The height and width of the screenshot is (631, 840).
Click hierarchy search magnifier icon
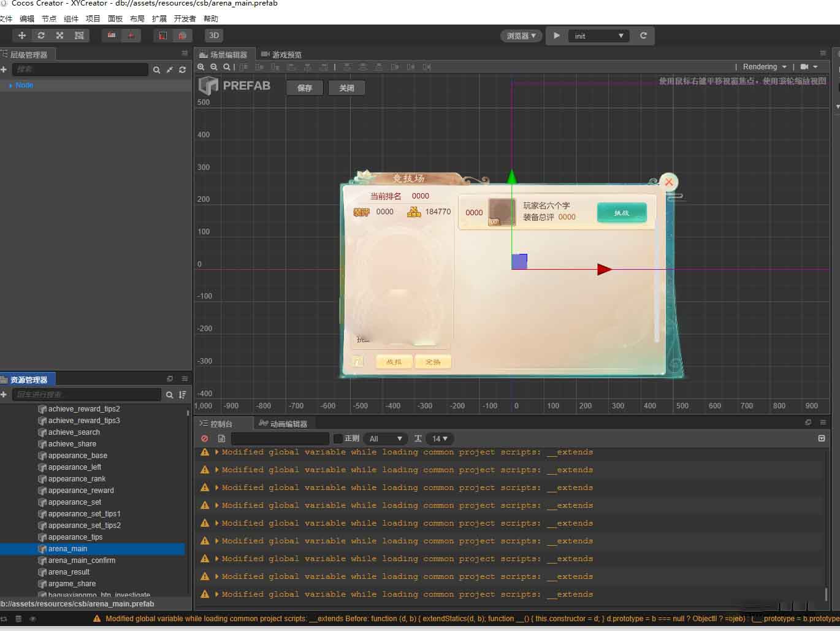click(156, 70)
